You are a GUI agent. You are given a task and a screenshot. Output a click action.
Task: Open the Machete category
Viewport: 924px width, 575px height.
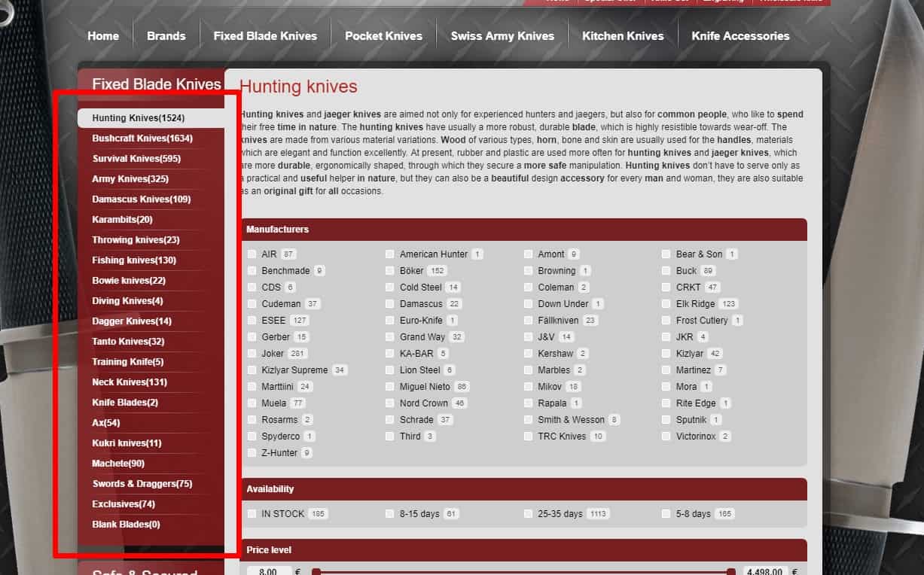[117, 463]
